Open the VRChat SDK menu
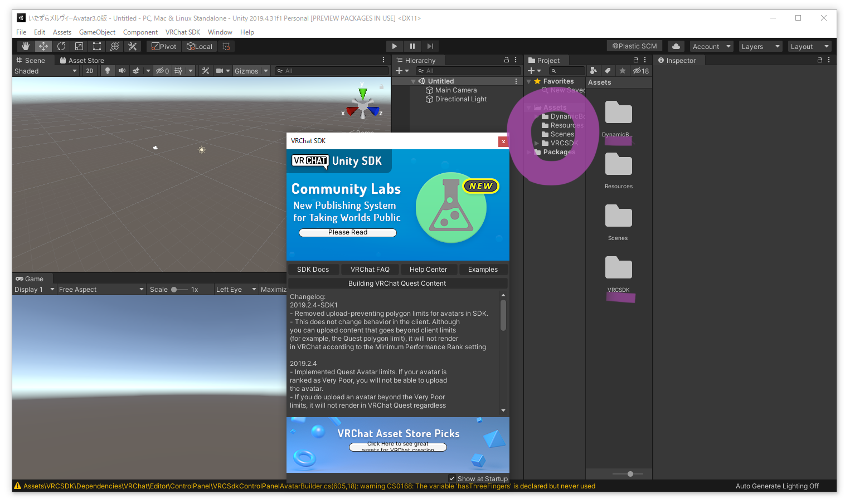The height and width of the screenshot is (504, 845). 182,32
